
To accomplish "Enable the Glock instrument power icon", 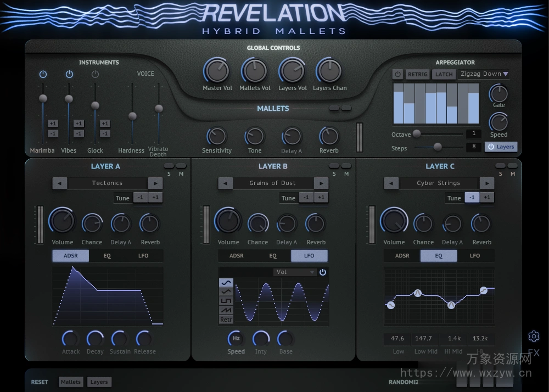I will [x=95, y=74].
